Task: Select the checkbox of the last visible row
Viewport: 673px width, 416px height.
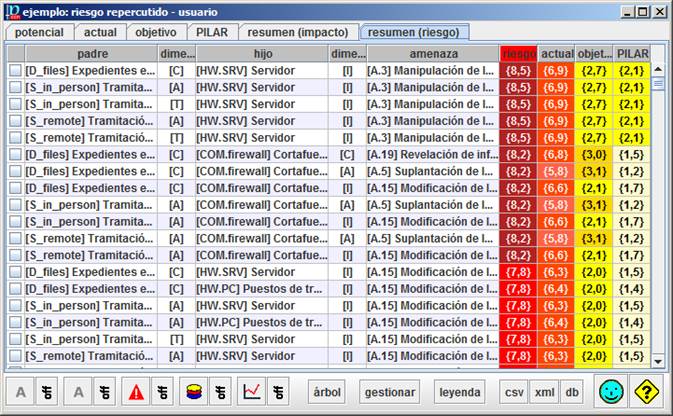Action: pyautogui.click(x=15, y=356)
